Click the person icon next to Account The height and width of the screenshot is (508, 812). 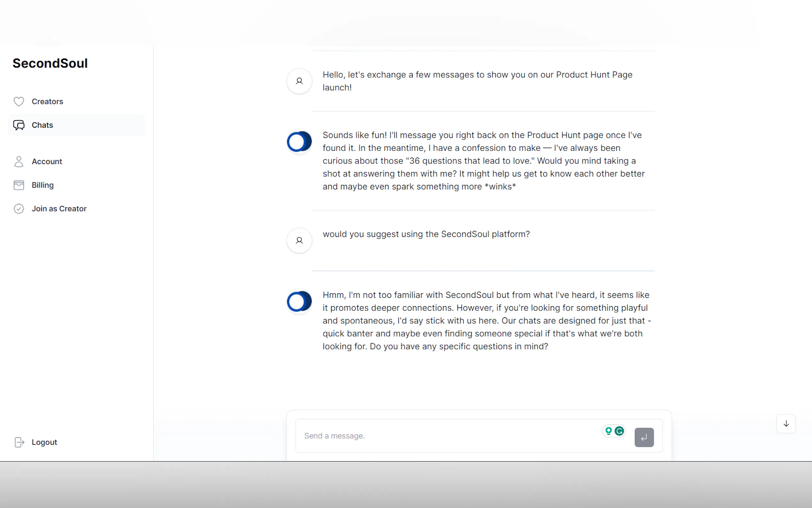point(19,162)
